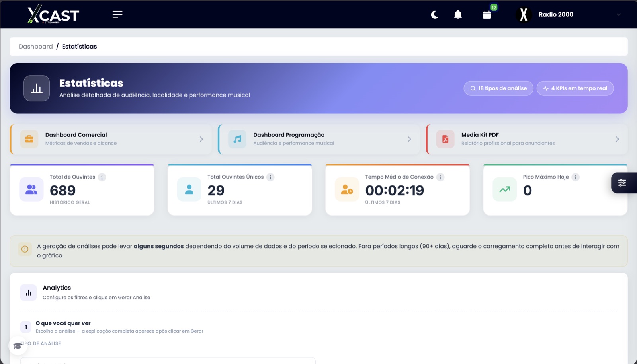Click the XCAST Streaming logo
Screen dimensions: 637x364
[x=53, y=14]
